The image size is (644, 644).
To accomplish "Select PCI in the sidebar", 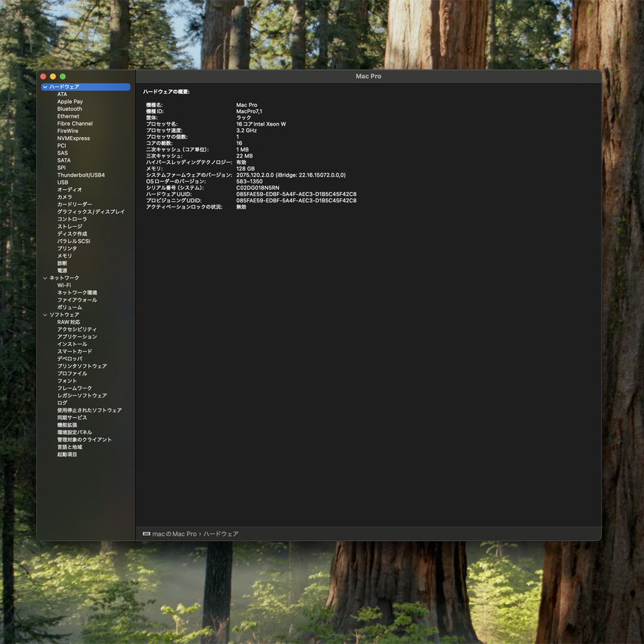I will tap(62, 146).
